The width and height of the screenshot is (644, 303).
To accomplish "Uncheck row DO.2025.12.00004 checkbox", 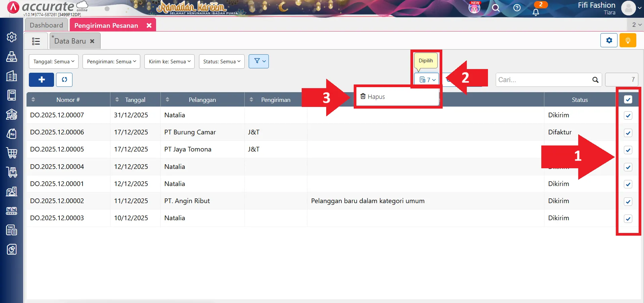I will [x=628, y=167].
